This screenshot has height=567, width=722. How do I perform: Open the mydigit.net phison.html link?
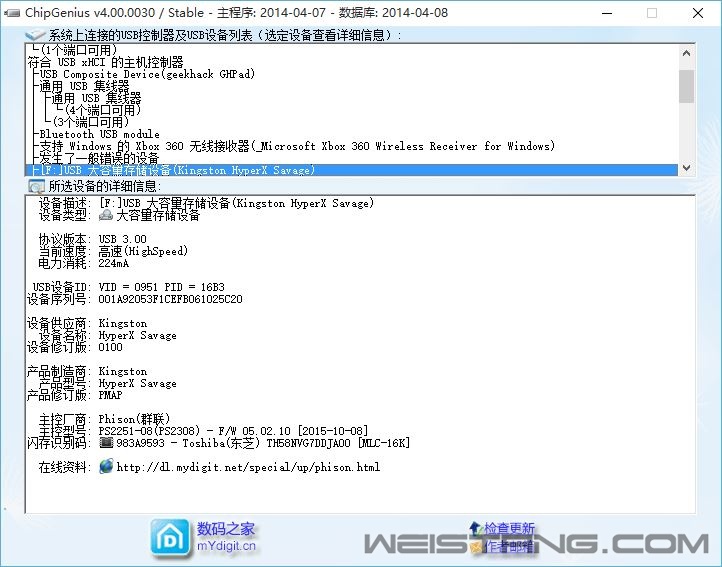[248, 467]
